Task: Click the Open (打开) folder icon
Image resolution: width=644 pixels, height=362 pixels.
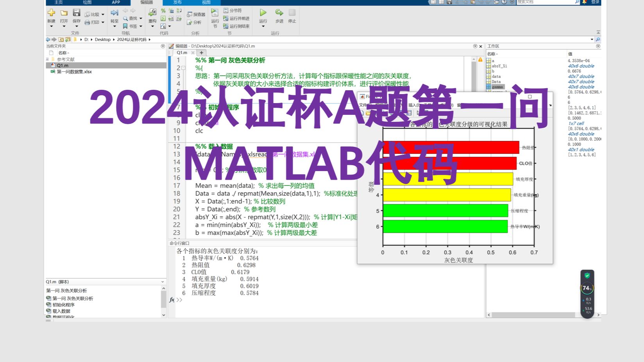Action: pyautogui.click(x=64, y=13)
